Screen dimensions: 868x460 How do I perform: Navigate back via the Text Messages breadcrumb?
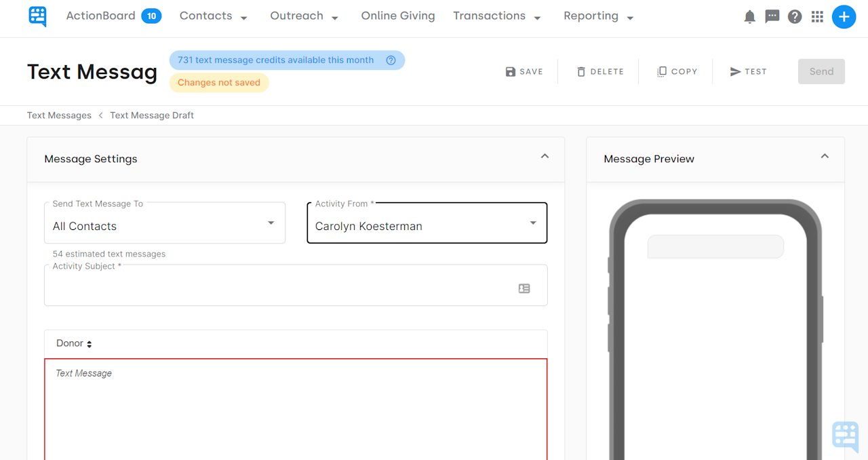[59, 115]
